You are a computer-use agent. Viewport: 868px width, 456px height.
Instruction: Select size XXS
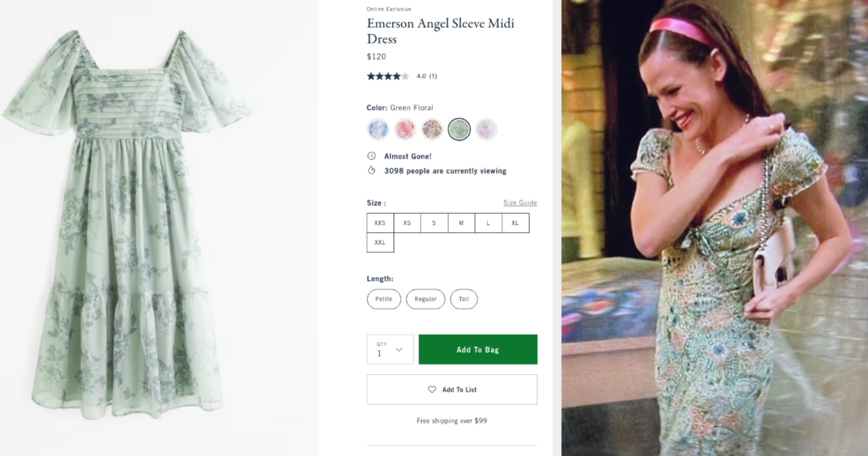(380, 223)
